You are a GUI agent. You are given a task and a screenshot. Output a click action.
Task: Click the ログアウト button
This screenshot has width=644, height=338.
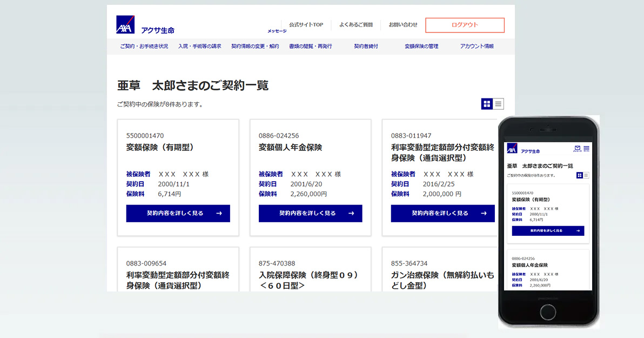point(465,25)
